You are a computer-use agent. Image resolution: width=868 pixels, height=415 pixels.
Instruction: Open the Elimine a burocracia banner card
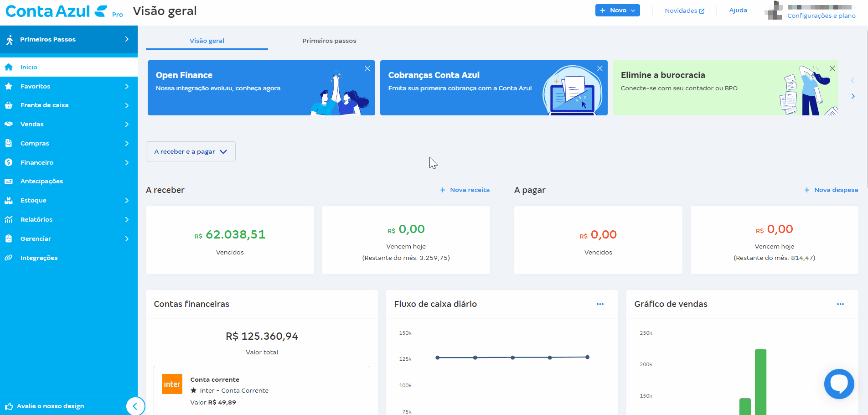coord(725,88)
